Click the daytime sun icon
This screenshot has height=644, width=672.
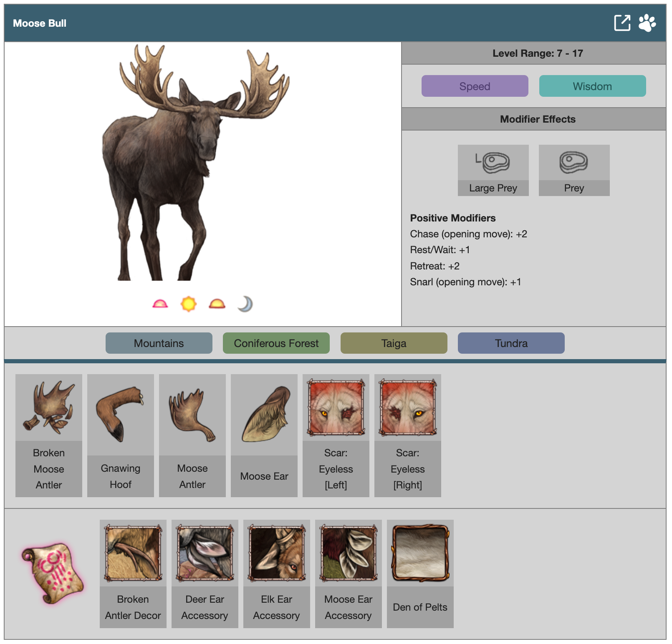click(188, 304)
